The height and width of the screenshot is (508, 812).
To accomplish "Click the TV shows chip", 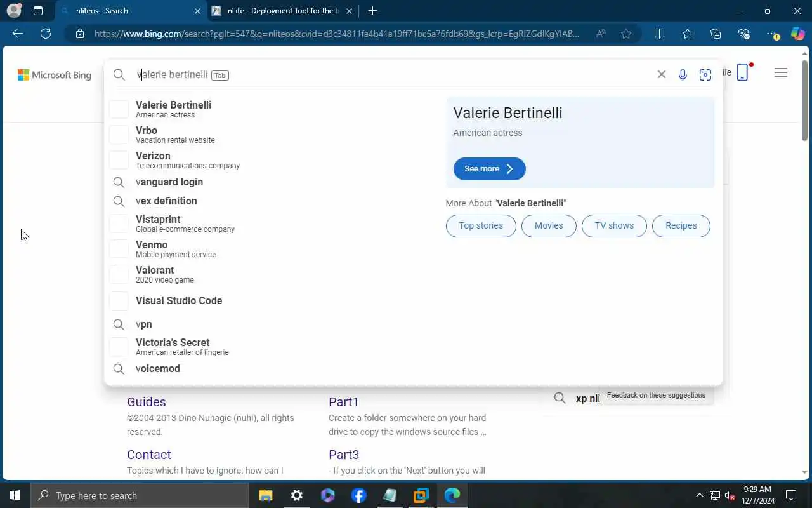I will pos(614,226).
